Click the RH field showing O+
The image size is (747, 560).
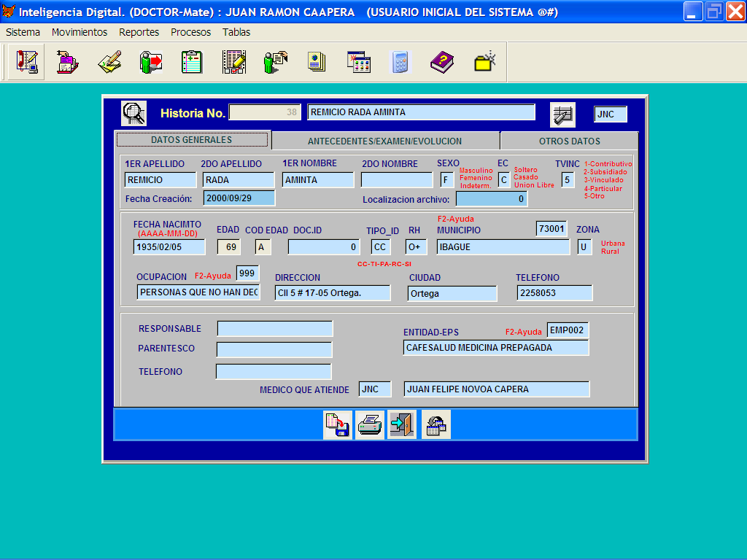(x=416, y=247)
